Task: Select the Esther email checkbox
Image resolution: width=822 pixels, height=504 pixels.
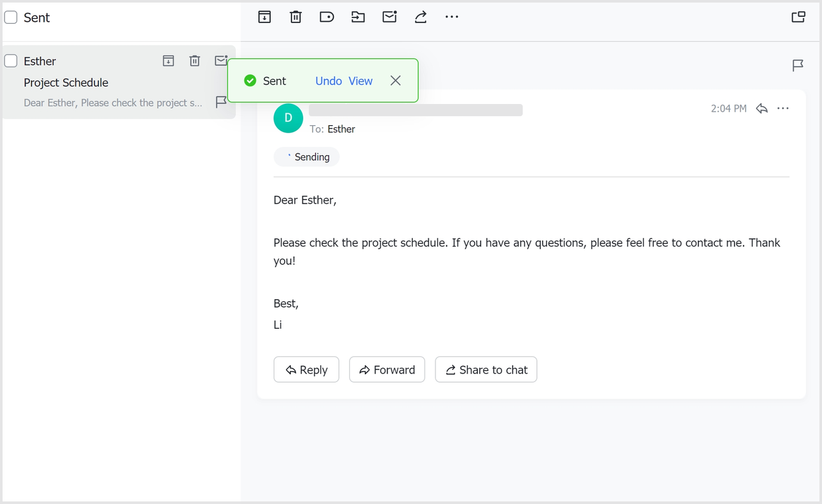Action: (x=11, y=61)
